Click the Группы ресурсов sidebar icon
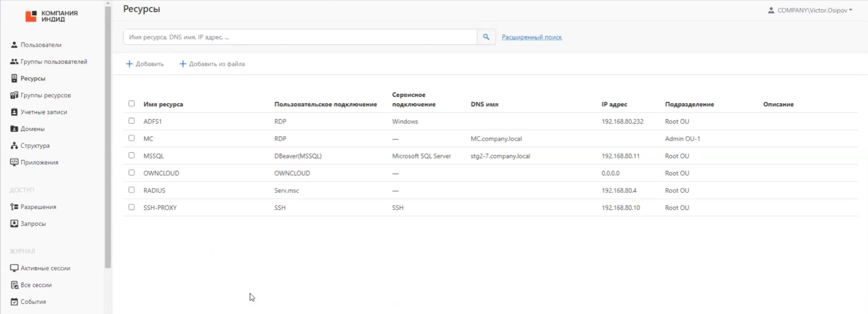This screenshot has width=868, height=314. [x=14, y=95]
